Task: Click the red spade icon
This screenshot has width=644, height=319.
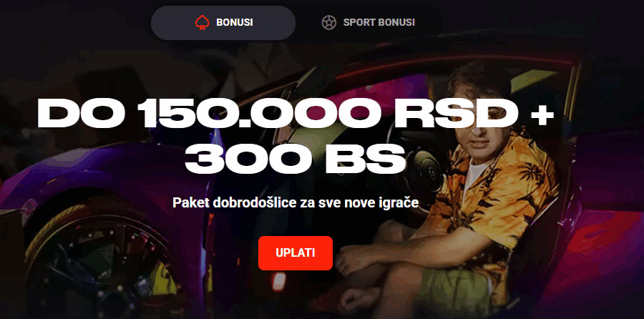Action: click(x=202, y=23)
